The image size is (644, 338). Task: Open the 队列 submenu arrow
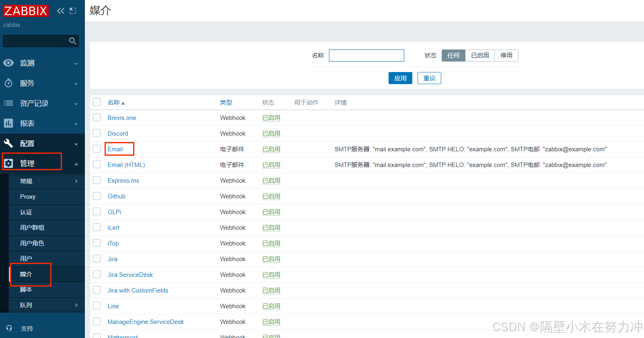click(x=76, y=305)
